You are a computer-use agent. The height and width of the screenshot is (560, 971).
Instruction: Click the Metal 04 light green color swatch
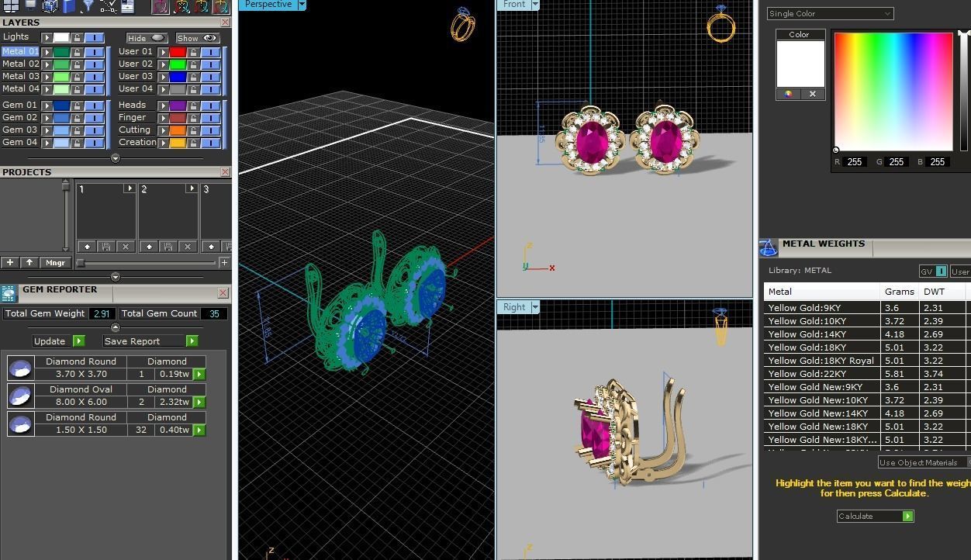coord(61,89)
